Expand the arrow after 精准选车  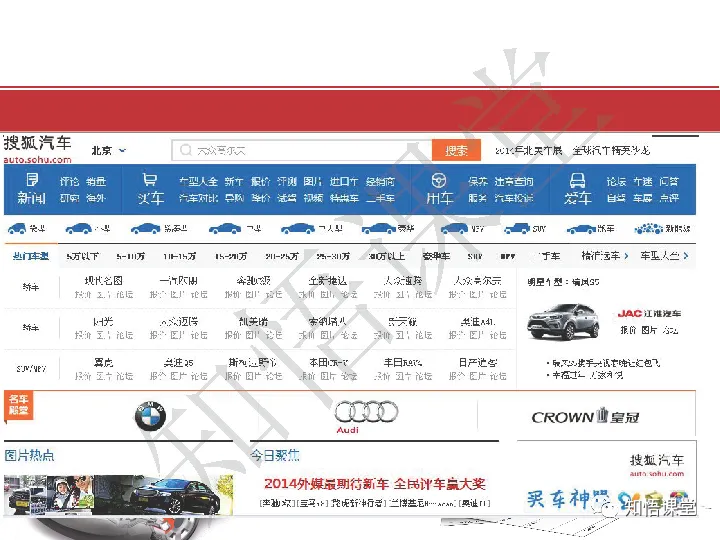(x=626, y=256)
